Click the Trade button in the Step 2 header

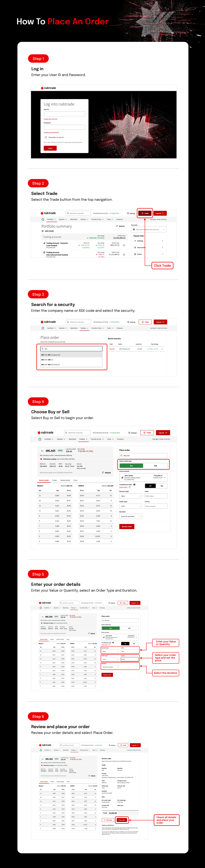145,213
